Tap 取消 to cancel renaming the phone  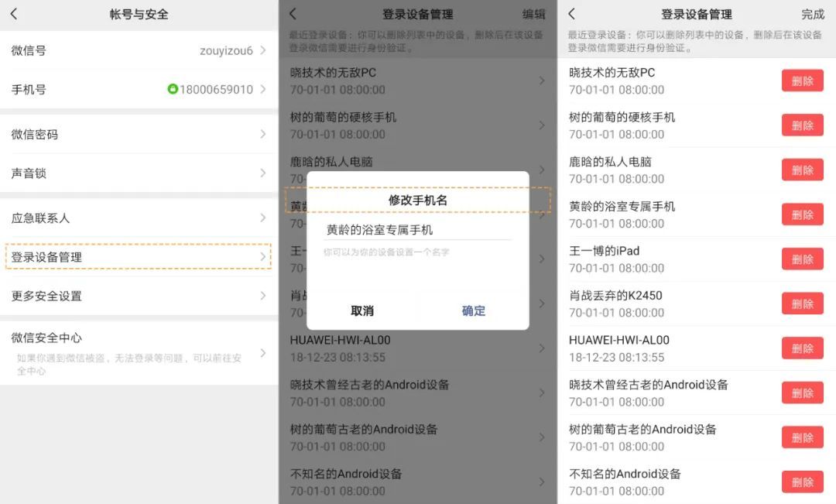point(363,311)
